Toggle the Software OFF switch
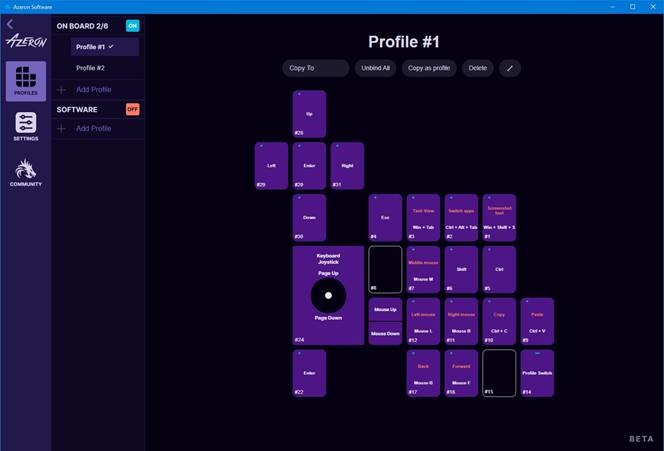The image size is (664, 451). point(132,109)
